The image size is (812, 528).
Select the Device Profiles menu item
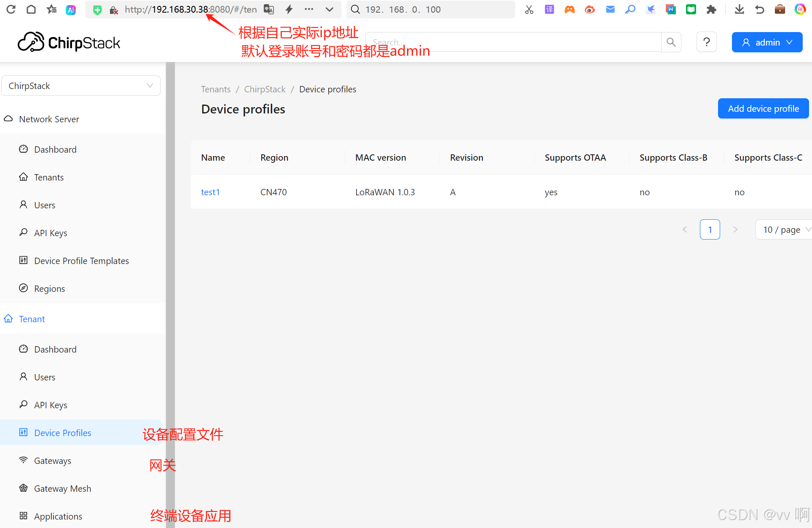(x=81, y=433)
